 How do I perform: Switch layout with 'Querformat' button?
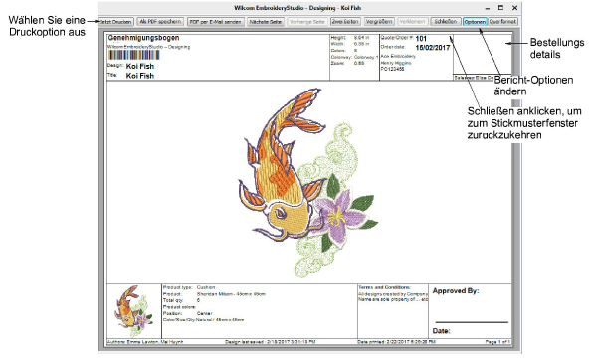coord(502,22)
